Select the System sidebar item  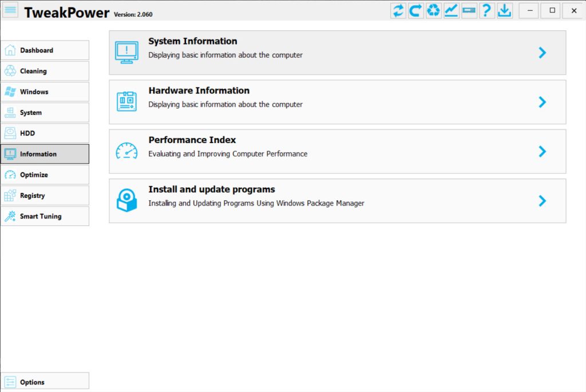[45, 113]
